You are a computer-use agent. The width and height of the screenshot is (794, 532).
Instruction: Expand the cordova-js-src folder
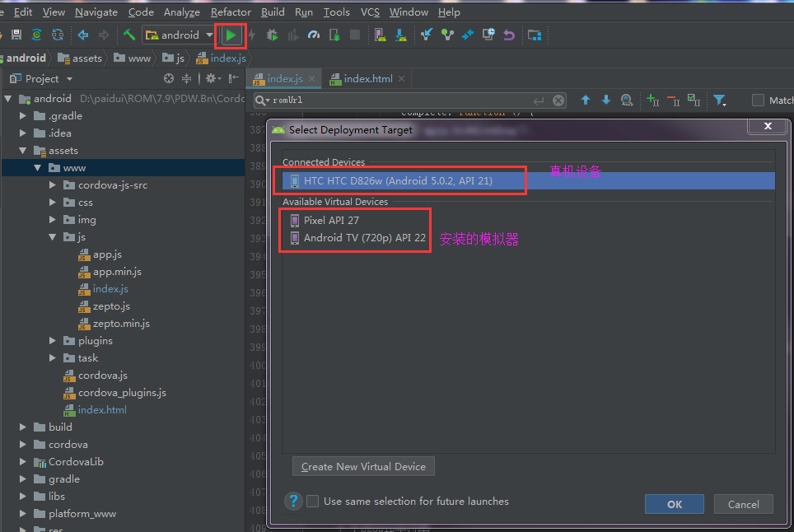point(53,185)
